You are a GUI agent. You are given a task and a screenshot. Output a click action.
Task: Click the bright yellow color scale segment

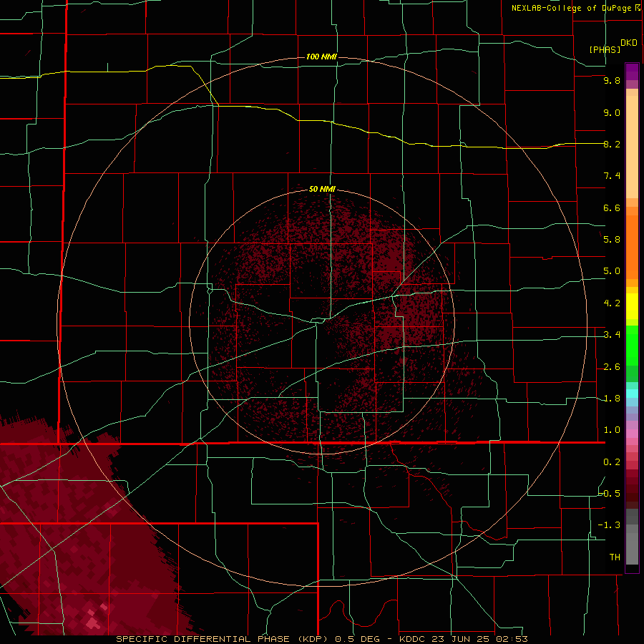click(x=632, y=306)
